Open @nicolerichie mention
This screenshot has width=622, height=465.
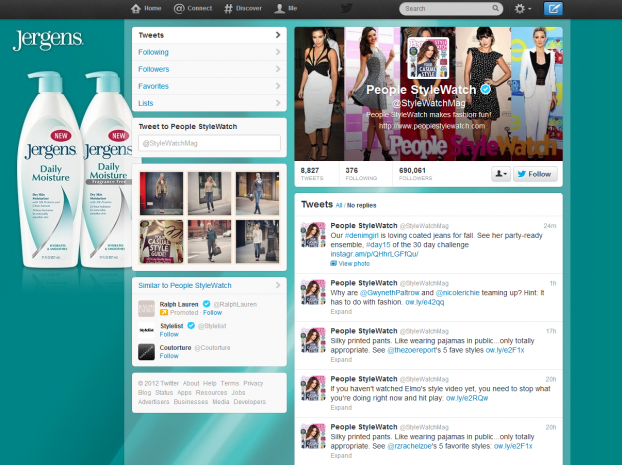457,293
